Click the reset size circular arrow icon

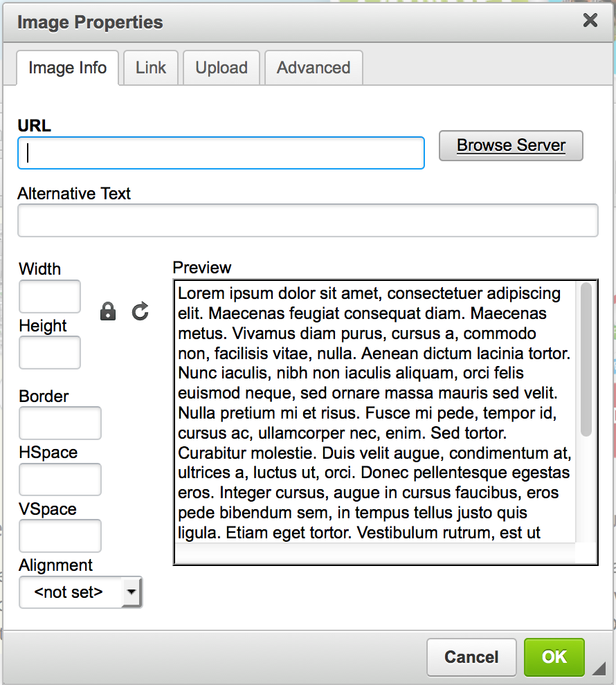click(141, 311)
